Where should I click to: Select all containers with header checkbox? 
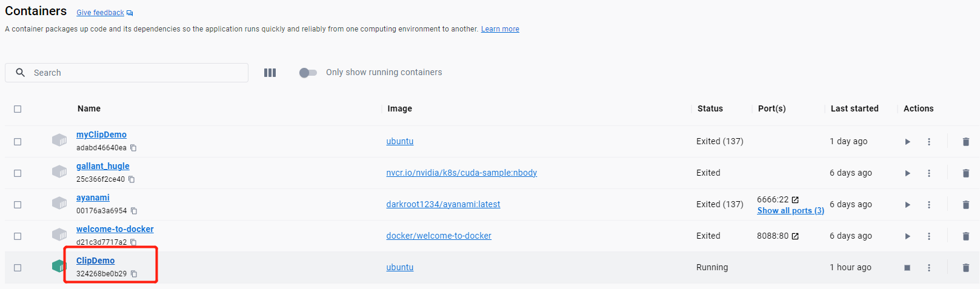[18, 109]
